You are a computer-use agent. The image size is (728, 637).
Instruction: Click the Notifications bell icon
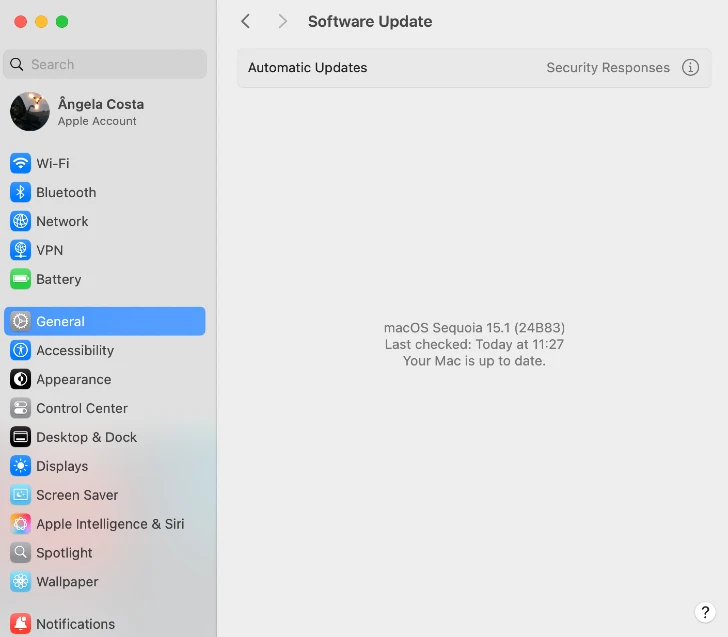[20, 624]
